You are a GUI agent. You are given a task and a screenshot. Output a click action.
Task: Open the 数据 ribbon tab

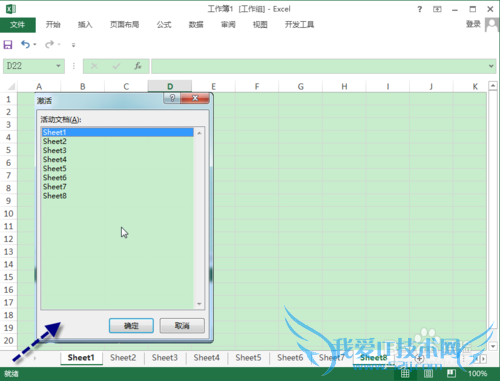click(196, 24)
